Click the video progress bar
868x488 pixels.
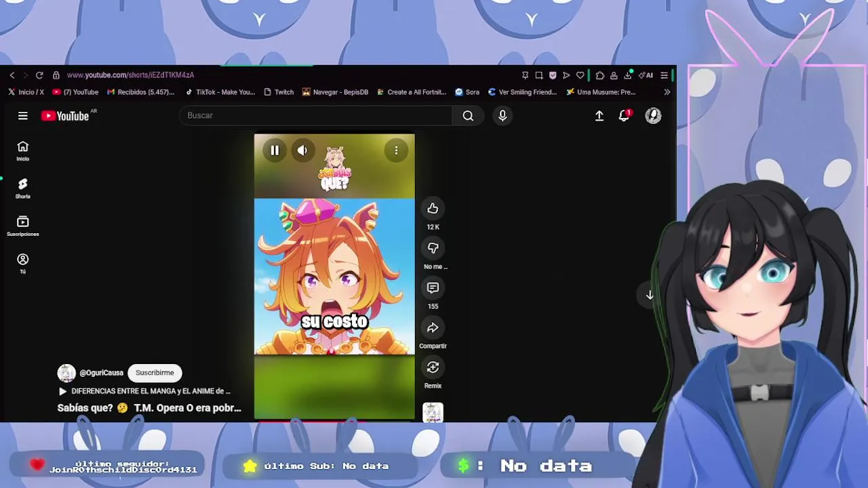pyautogui.click(x=334, y=421)
